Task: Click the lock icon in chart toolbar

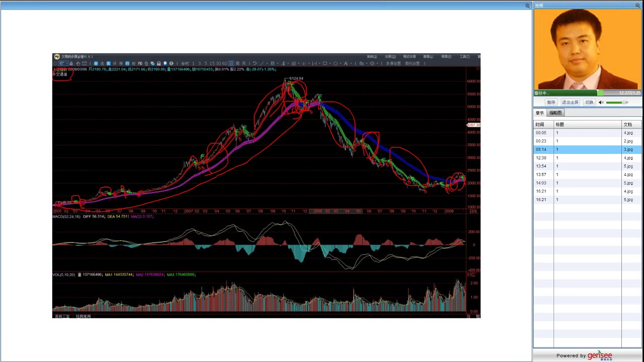Action: coord(159,63)
